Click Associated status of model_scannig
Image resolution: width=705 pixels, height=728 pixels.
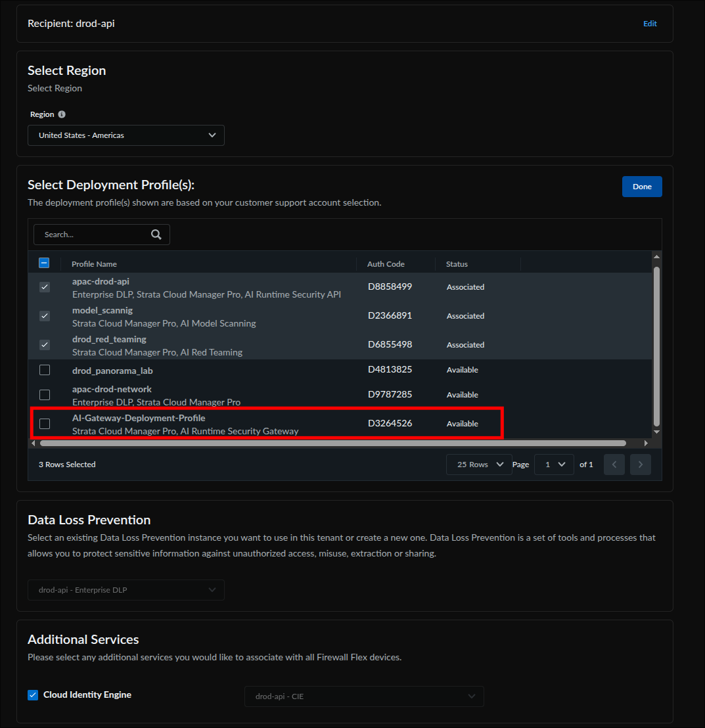point(465,316)
